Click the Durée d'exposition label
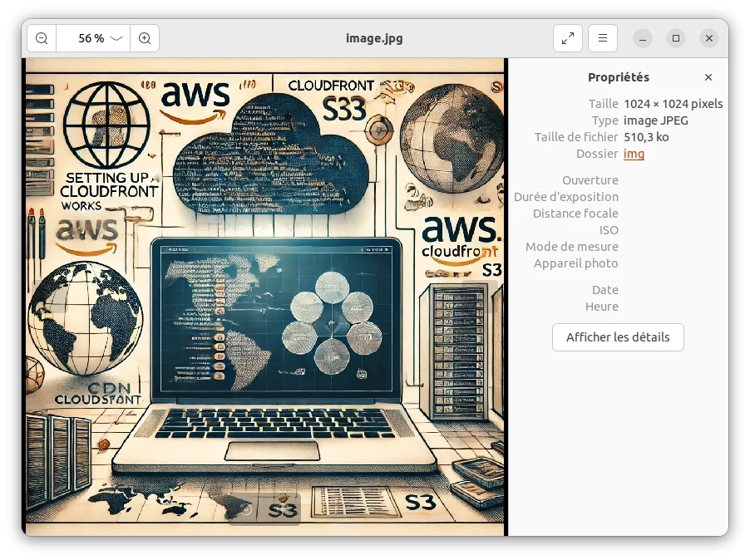750x560 pixels. click(x=566, y=197)
